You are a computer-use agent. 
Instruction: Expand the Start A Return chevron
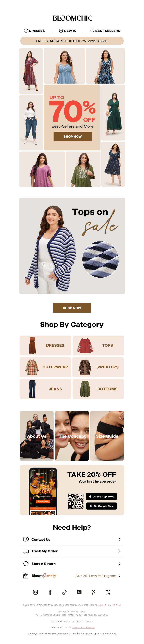click(x=120, y=563)
